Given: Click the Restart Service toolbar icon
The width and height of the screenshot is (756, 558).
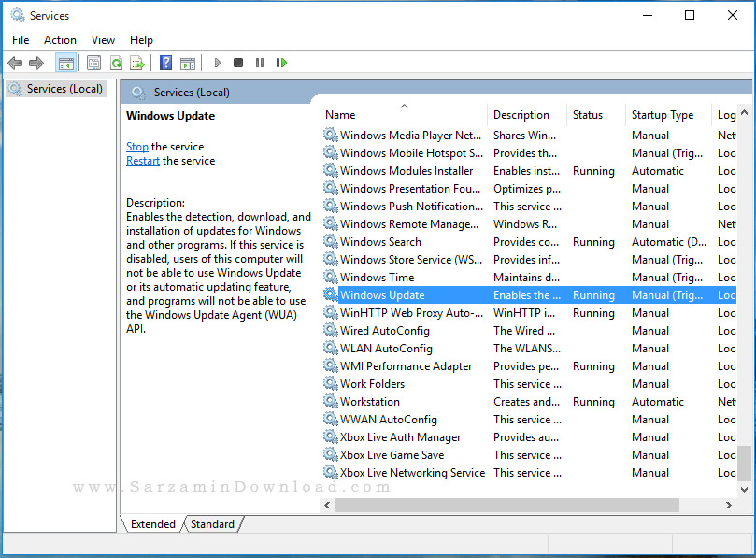Looking at the screenshot, I should [x=281, y=63].
